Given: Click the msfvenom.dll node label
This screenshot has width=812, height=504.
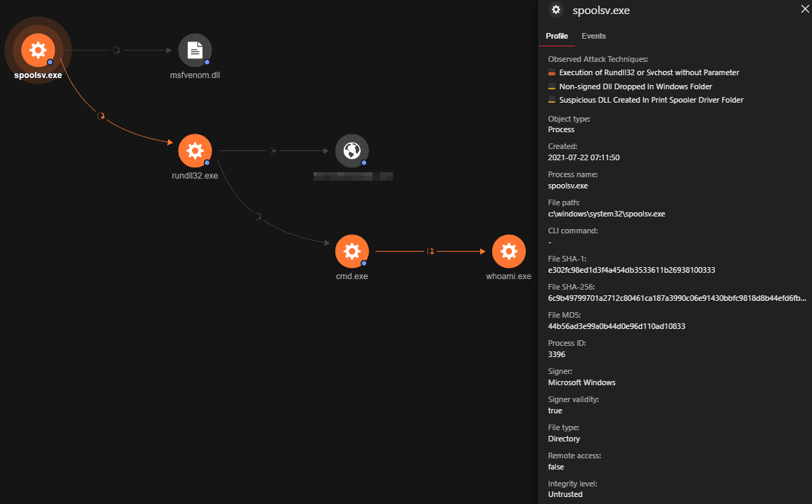Looking at the screenshot, I should (195, 75).
